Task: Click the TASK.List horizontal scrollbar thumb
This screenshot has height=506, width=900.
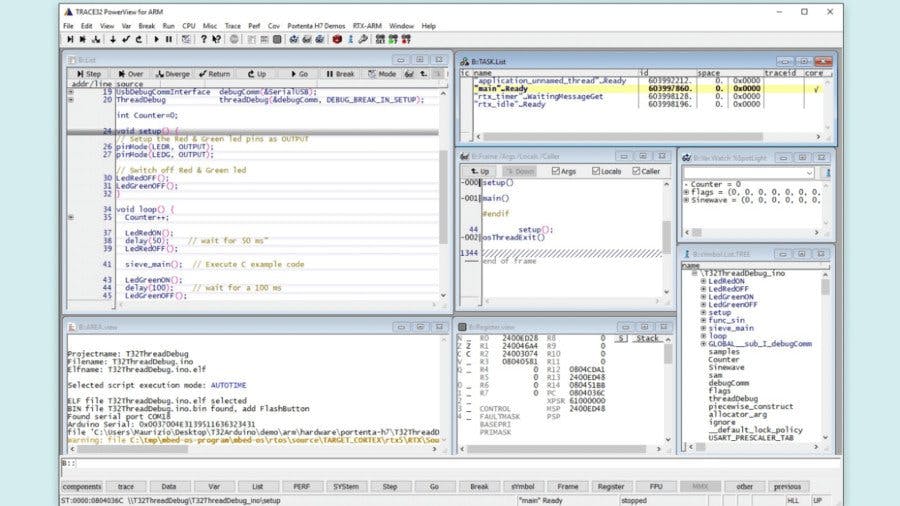Action: coord(623,137)
